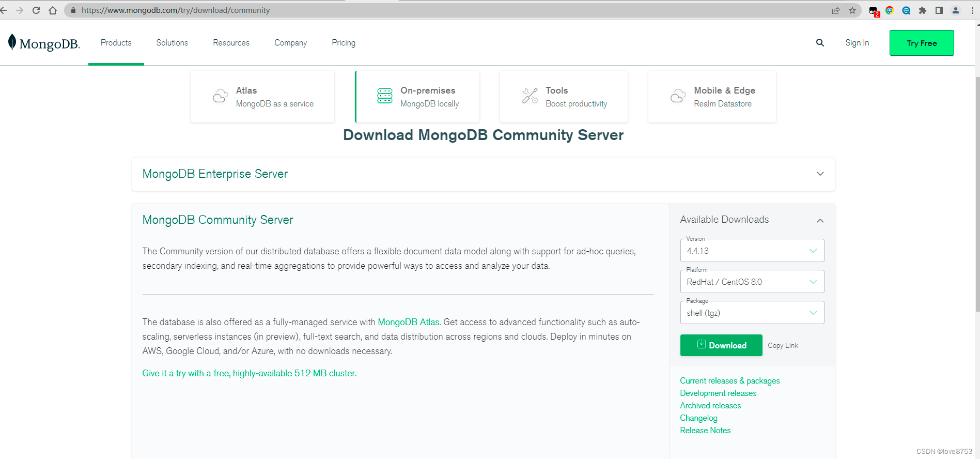
Task: Open Archived releases link
Action: click(710, 406)
